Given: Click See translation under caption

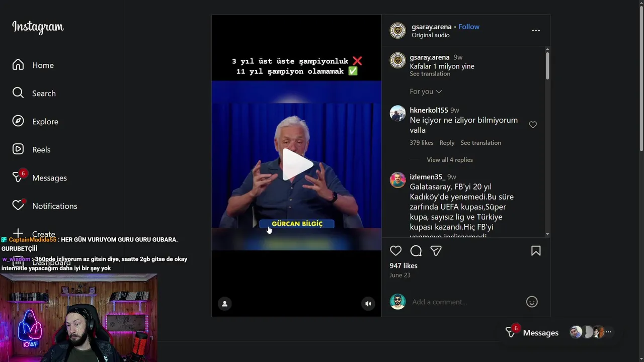Looking at the screenshot, I should (430, 74).
